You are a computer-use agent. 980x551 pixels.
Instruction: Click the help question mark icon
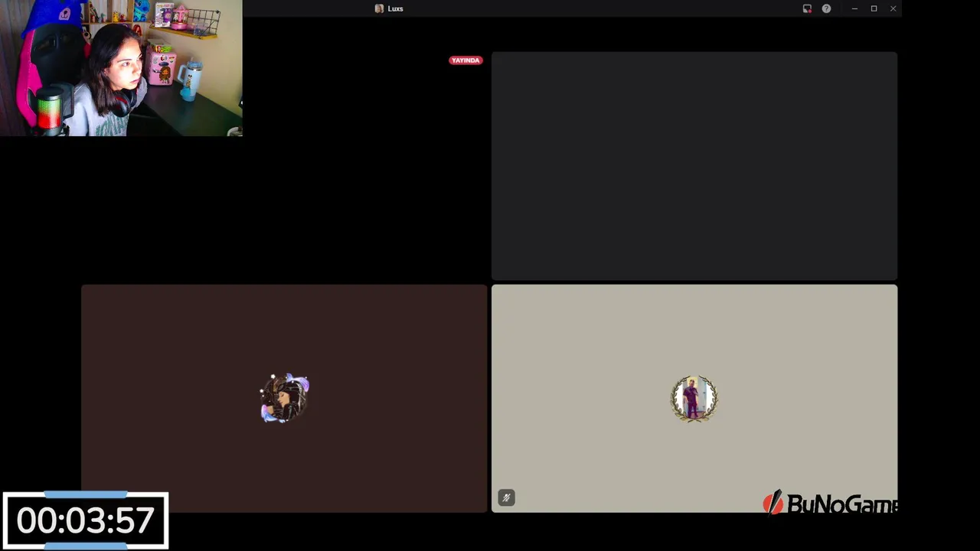tap(826, 8)
